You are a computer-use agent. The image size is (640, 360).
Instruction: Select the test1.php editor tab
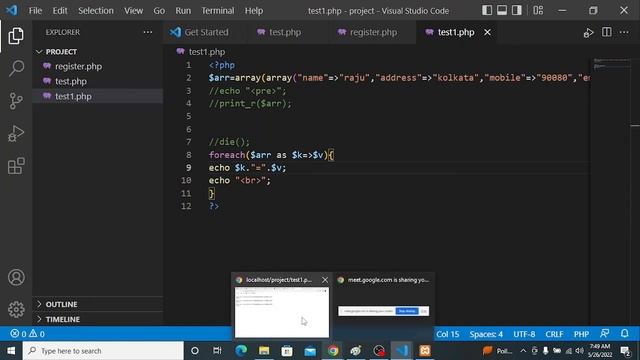(456, 32)
